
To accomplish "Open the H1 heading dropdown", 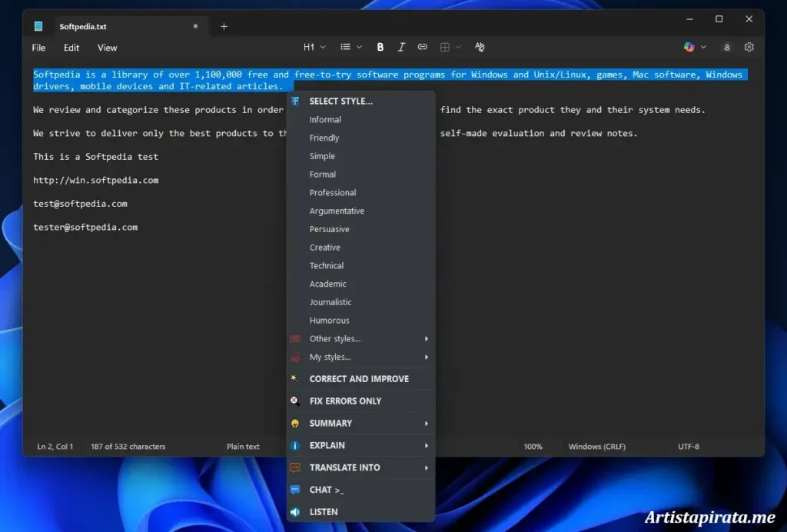I will pos(314,48).
